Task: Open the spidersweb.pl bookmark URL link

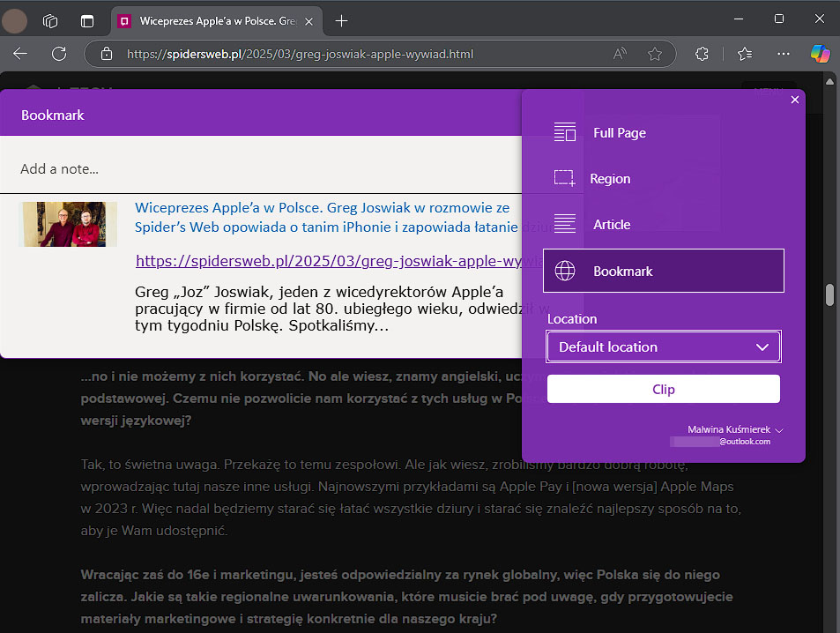Action: point(329,261)
